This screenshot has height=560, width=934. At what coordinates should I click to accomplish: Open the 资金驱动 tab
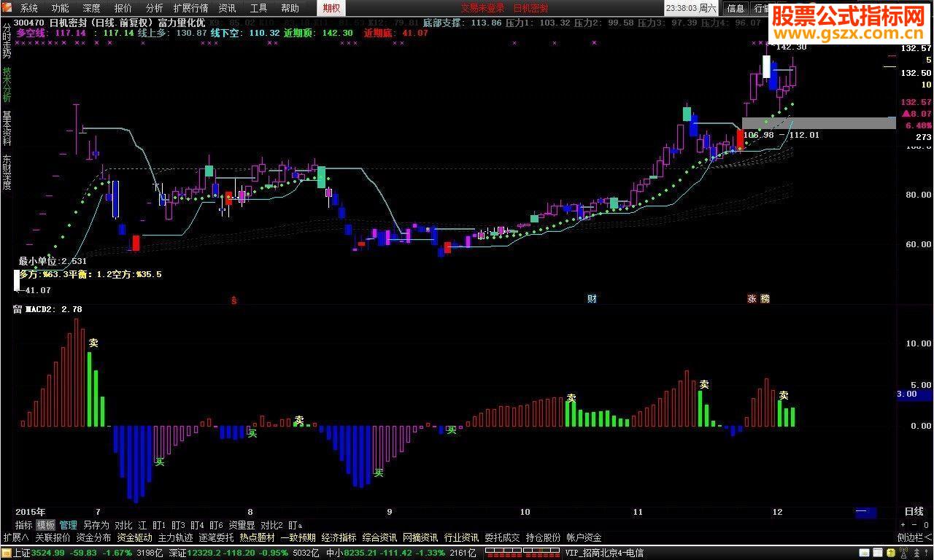[134, 537]
